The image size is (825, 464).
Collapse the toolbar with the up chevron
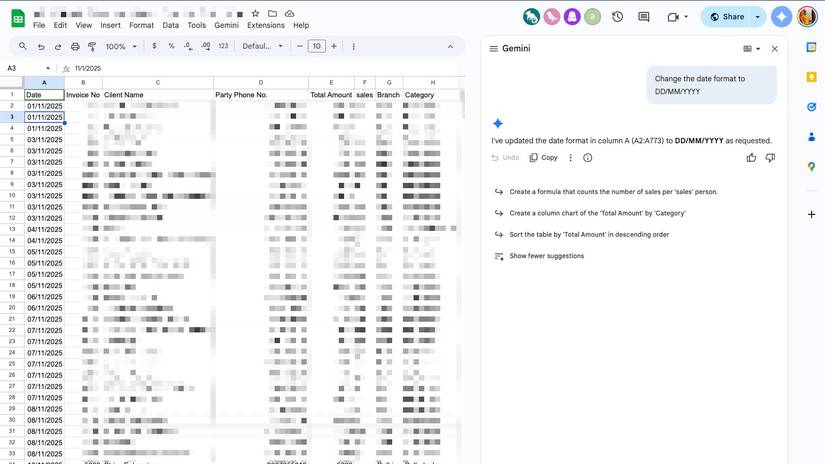pos(450,46)
